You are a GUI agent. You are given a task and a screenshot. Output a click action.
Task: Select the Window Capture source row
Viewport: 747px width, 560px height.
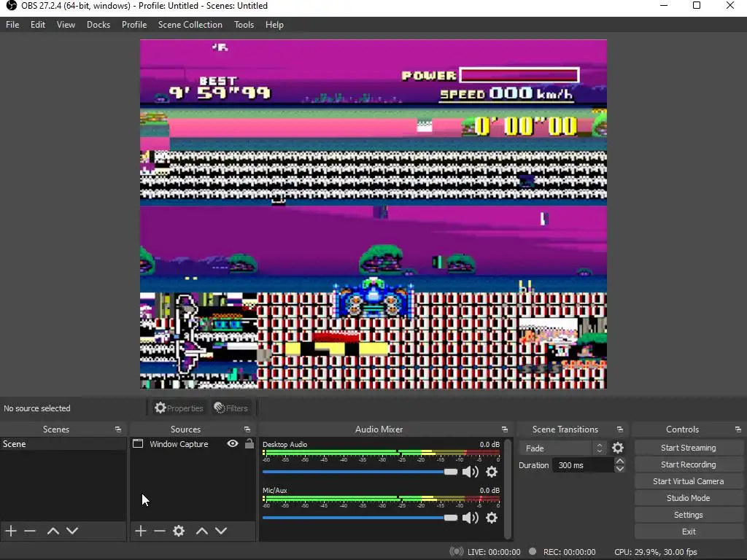click(x=193, y=444)
